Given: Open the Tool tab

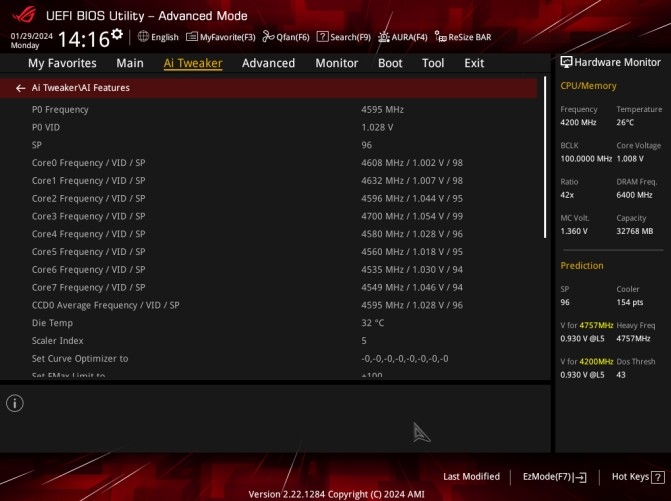Looking at the screenshot, I should coord(433,63).
